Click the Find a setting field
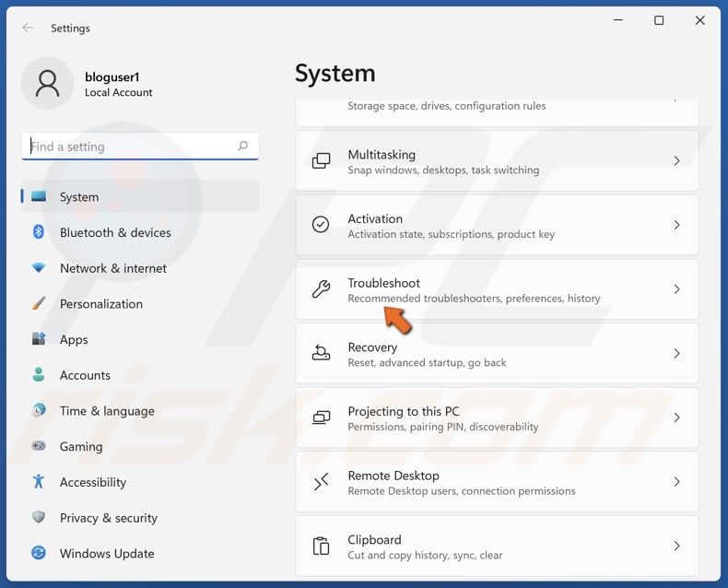The height and width of the screenshot is (588, 728). (140, 147)
